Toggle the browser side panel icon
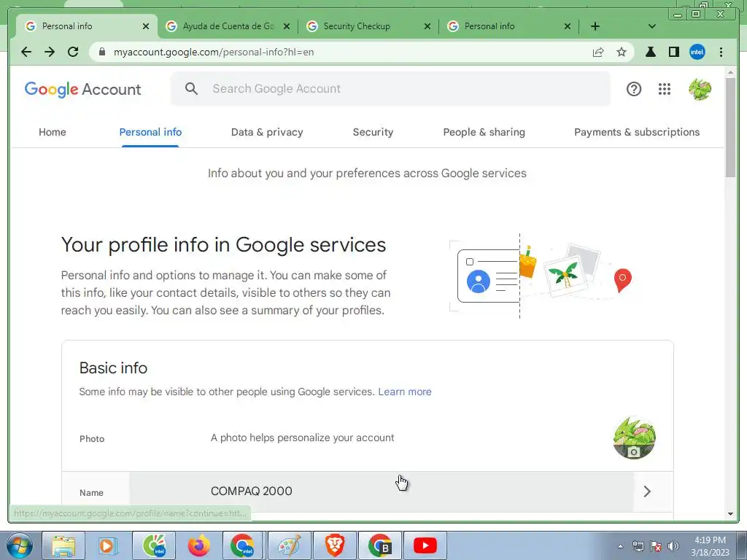 click(x=673, y=52)
